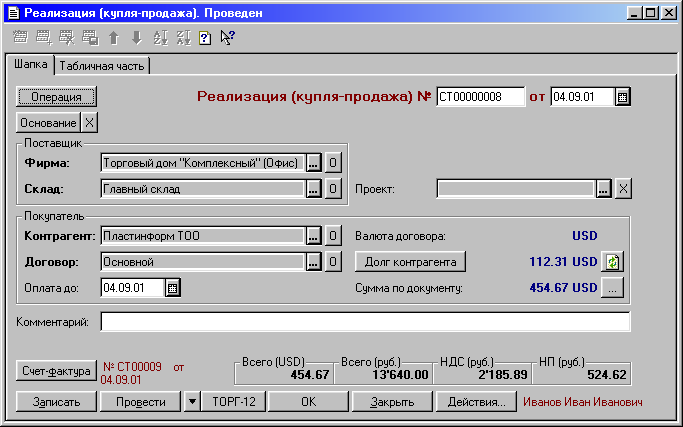Open calendar next to Оплата до date
The width and height of the screenshot is (683, 427).
coord(172,288)
